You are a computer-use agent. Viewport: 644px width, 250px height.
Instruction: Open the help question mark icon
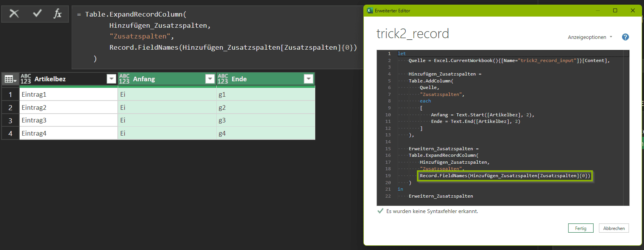(625, 37)
